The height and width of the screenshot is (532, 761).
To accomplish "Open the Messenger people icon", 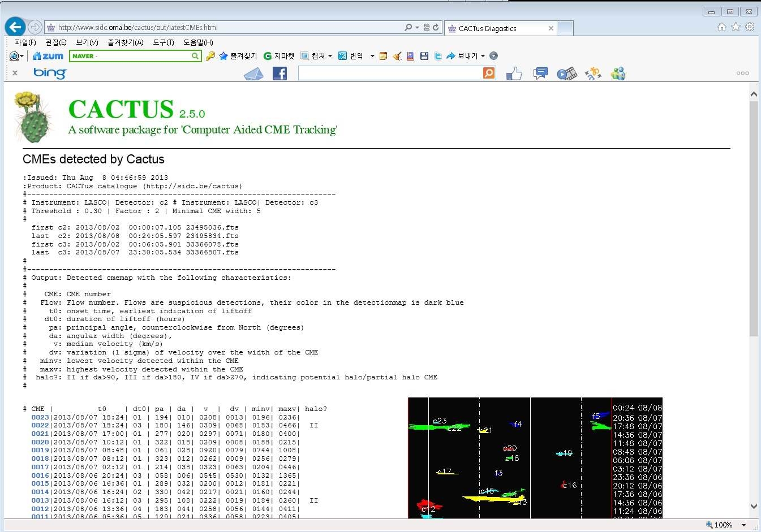I will [x=618, y=73].
